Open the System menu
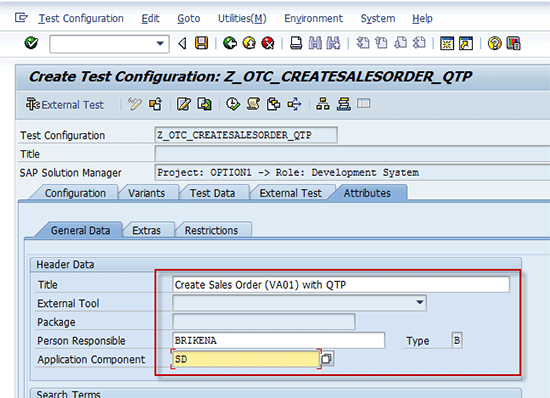The image size is (550, 398). [x=378, y=18]
